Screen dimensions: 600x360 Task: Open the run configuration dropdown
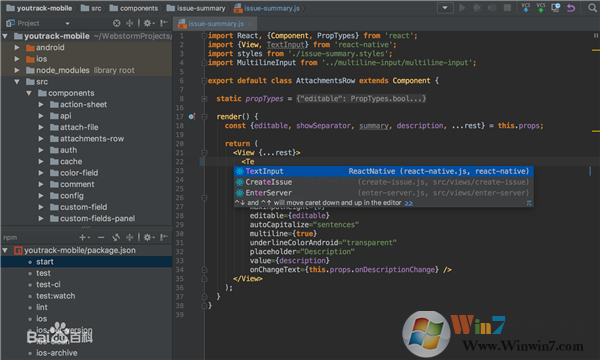click(x=445, y=8)
